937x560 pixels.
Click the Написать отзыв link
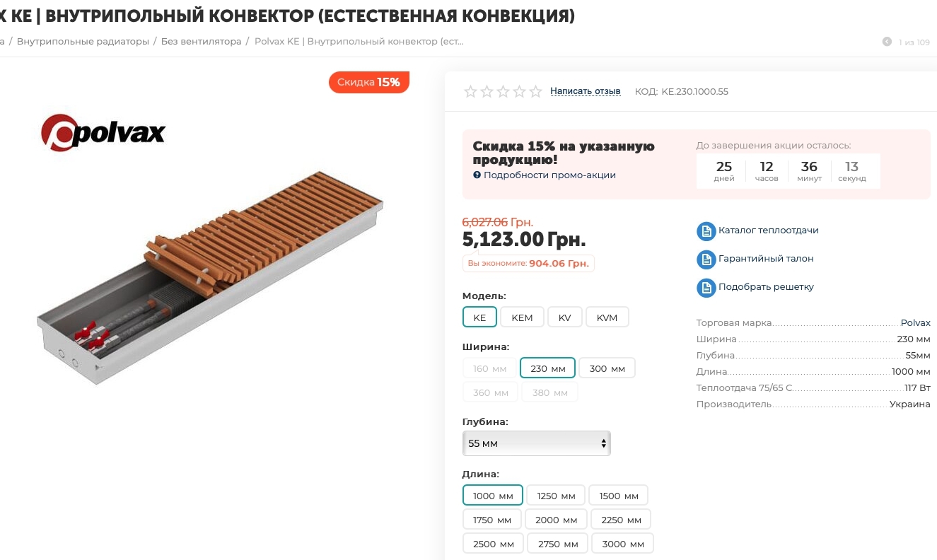[586, 91]
